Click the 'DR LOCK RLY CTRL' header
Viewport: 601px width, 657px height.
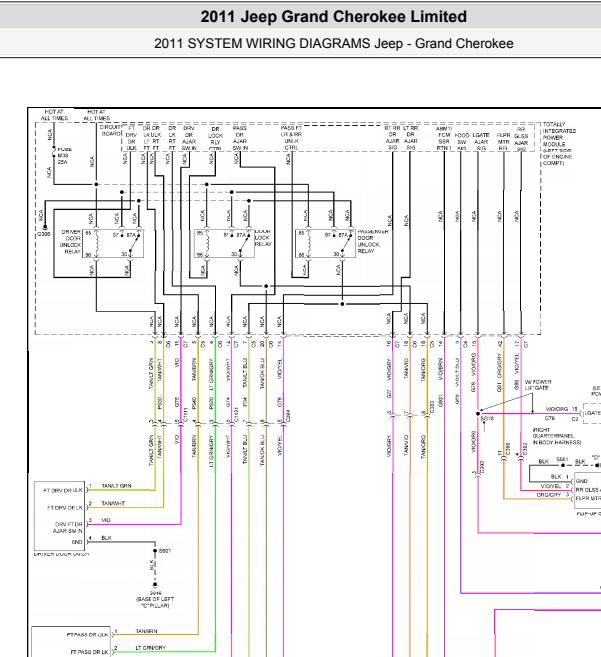pyautogui.click(x=215, y=139)
